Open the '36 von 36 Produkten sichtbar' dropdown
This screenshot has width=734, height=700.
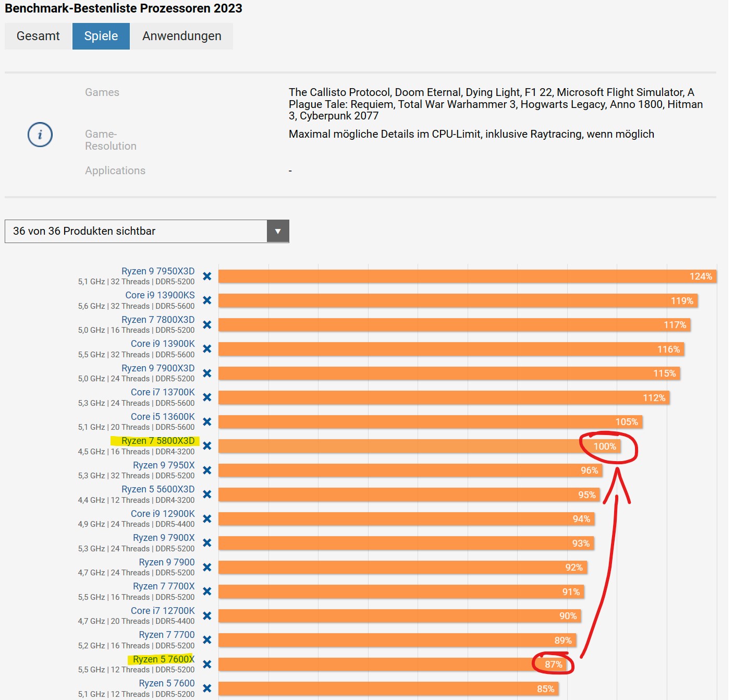click(x=147, y=231)
